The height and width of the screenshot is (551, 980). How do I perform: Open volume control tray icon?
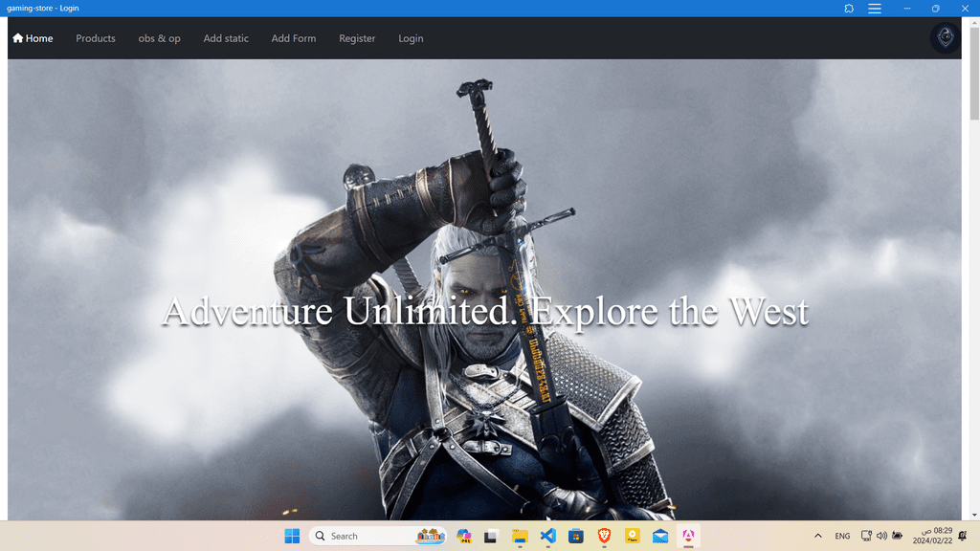[881, 536]
